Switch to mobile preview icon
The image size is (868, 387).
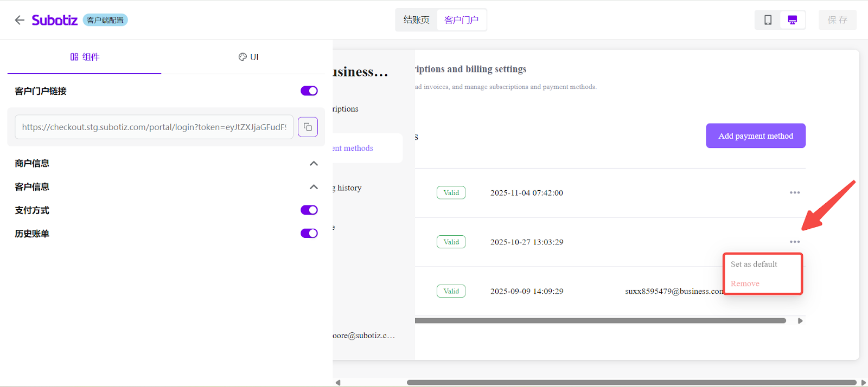tap(768, 20)
